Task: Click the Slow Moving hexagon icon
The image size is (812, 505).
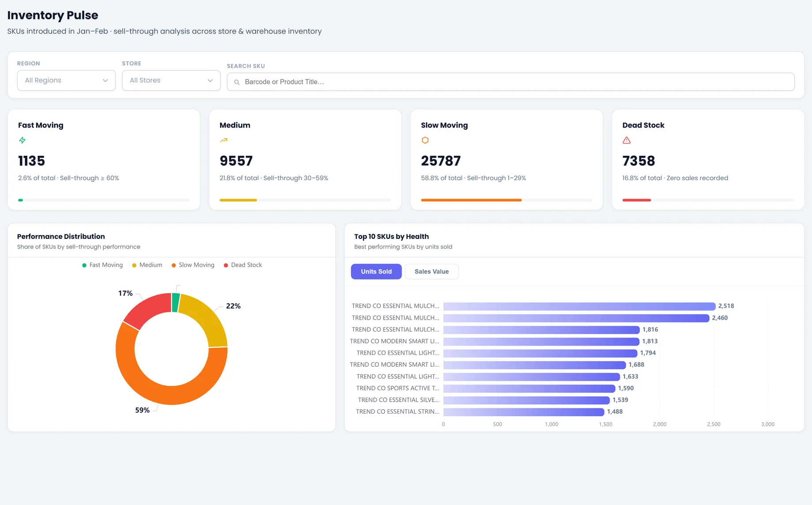Action: [425, 140]
